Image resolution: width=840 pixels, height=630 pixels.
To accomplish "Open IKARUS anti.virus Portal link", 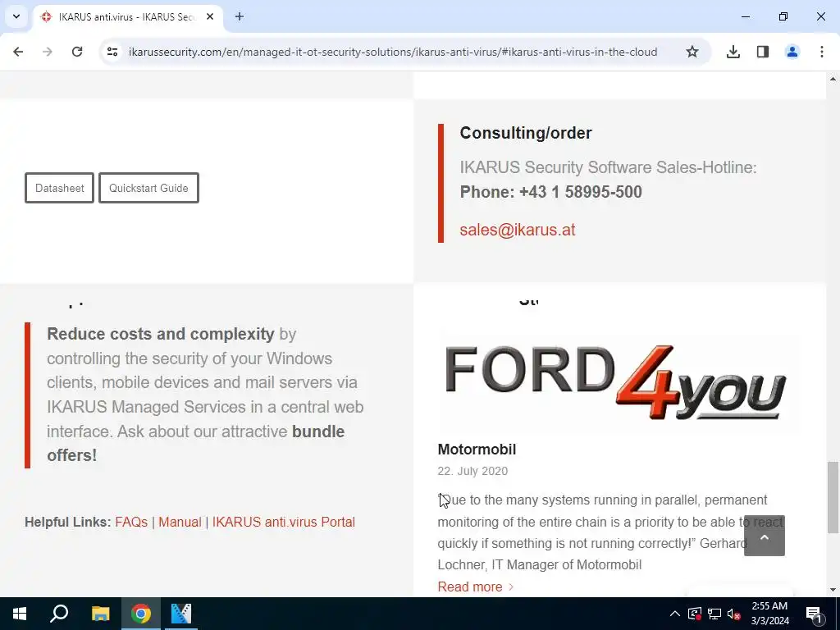I will (x=284, y=522).
